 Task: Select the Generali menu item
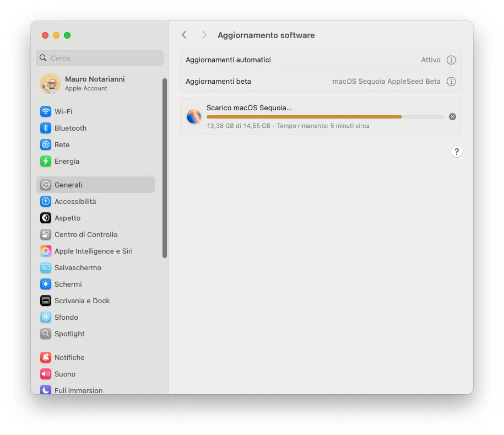[x=66, y=185]
